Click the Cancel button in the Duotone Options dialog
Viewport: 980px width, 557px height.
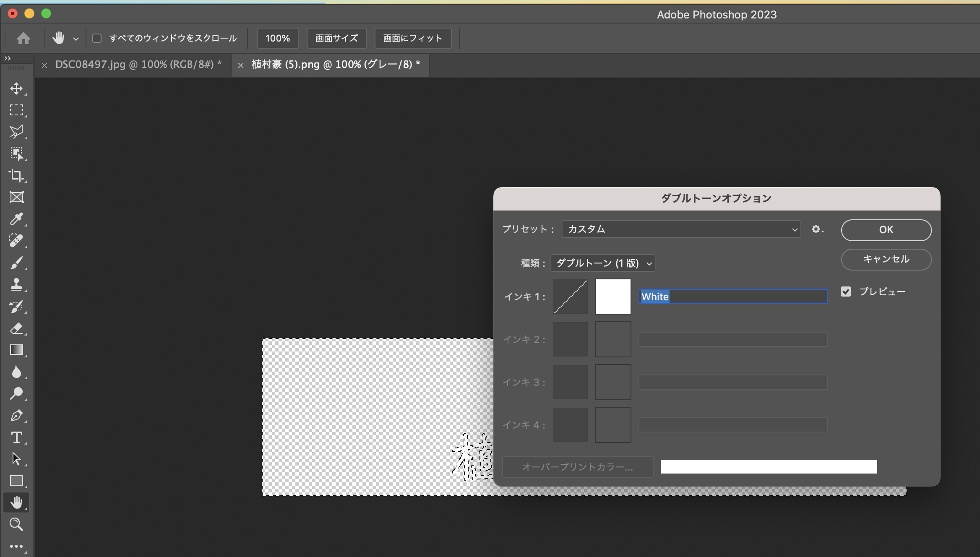(x=886, y=259)
